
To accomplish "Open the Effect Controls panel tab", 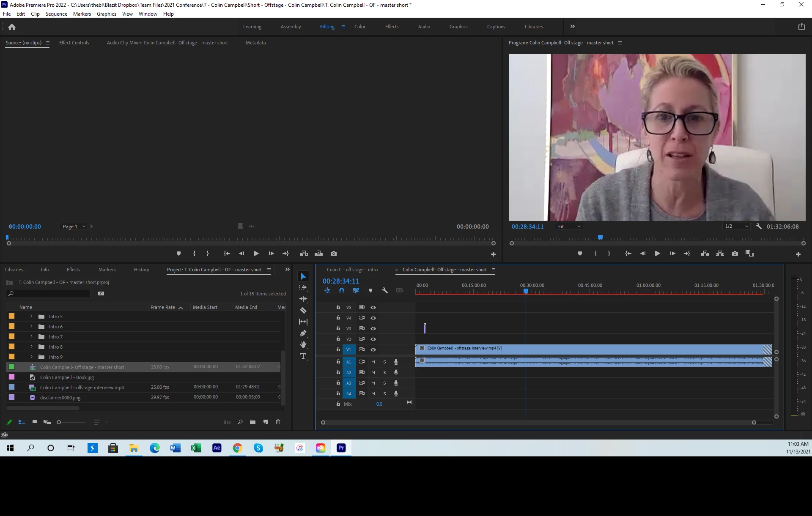I will (x=74, y=43).
